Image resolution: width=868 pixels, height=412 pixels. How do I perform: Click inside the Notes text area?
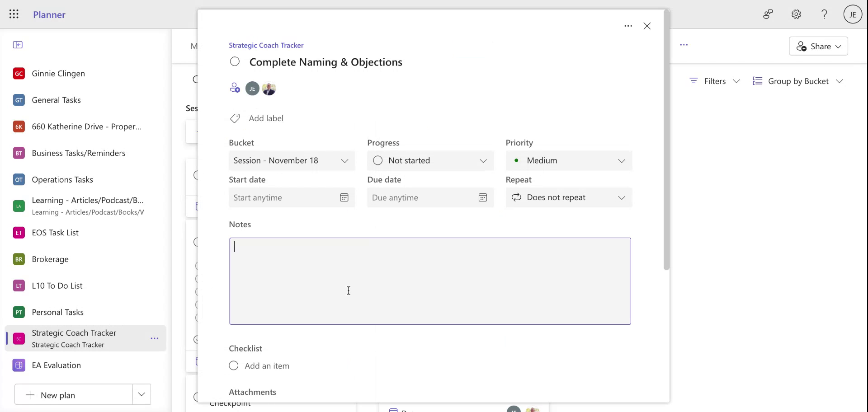click(429, 280)
